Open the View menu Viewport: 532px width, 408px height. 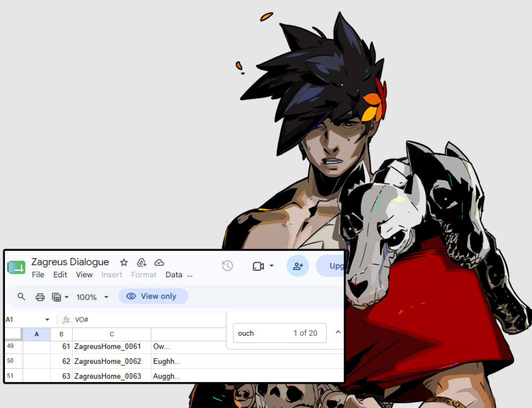click(x=84, y=275)
